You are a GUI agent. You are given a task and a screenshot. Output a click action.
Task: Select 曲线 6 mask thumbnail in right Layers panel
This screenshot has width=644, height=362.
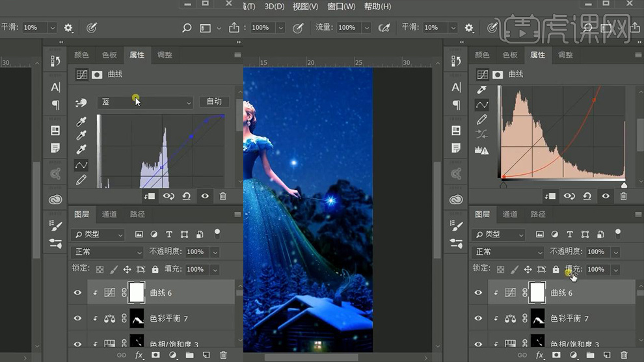[x=537, y=293]
